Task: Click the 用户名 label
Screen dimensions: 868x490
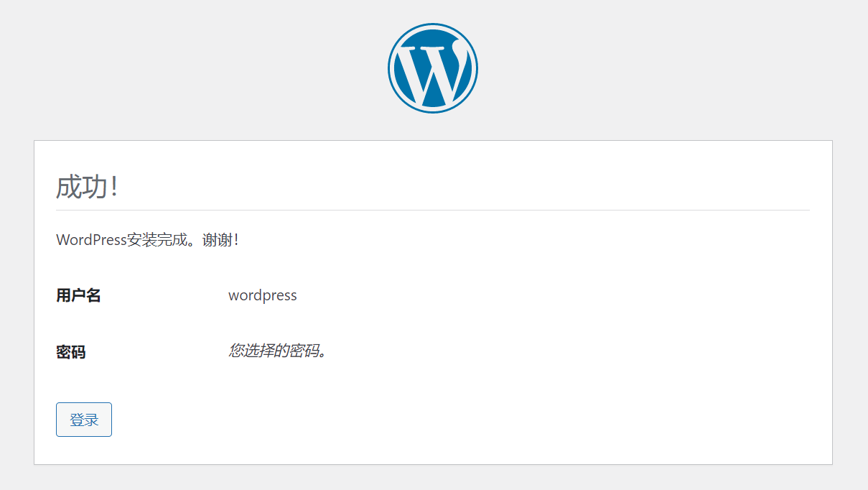Action: click(x=78, y=295)
